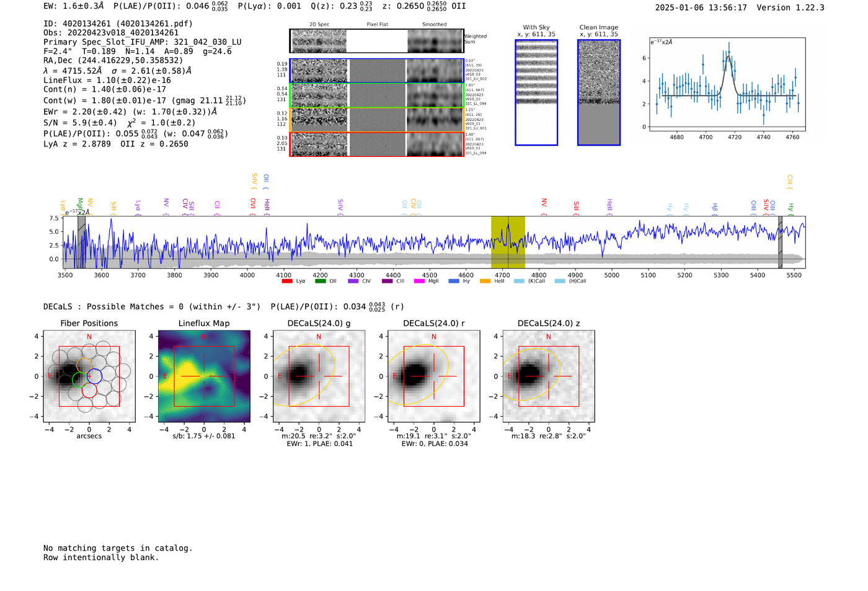
Task: Click the (K)CaII light-blue legend swatch
Action: (519, 282)
